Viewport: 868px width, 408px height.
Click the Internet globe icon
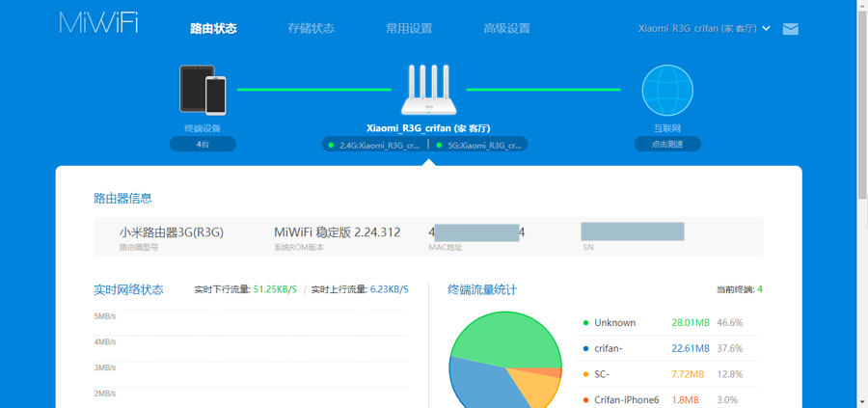(x=667, y=91)
